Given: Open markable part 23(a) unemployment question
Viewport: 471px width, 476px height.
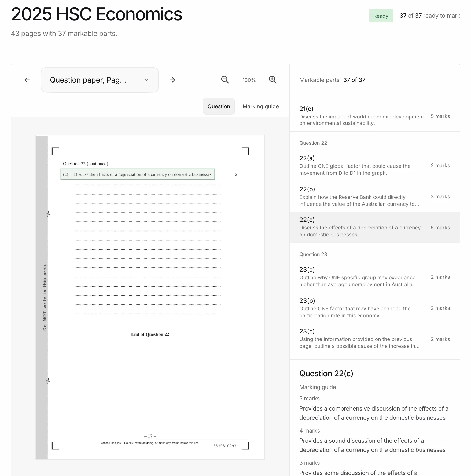Looking at the screenshot, I should click(375, 277).
